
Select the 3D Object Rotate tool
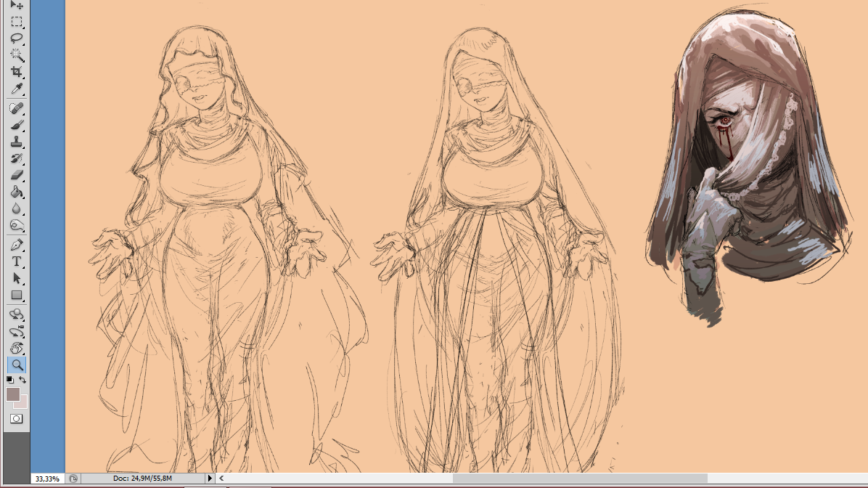pos(17,314)
